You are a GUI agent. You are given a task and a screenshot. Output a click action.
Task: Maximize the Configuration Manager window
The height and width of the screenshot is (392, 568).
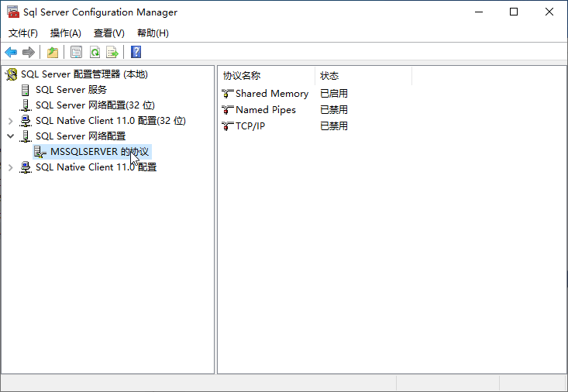514,12
